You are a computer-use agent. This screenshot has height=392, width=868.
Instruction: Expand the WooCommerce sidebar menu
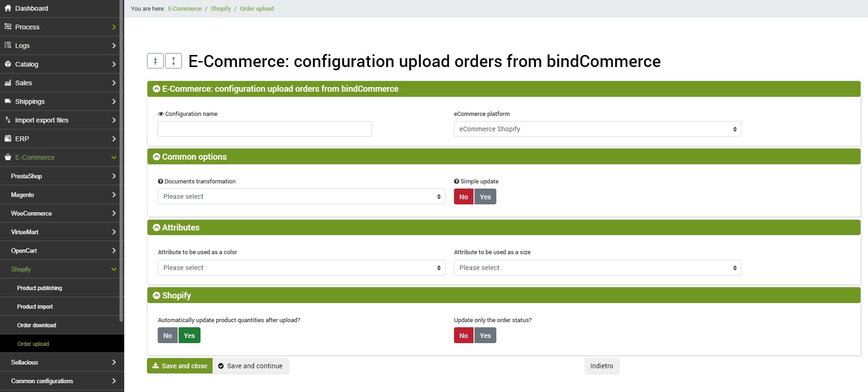coord(62,213)
